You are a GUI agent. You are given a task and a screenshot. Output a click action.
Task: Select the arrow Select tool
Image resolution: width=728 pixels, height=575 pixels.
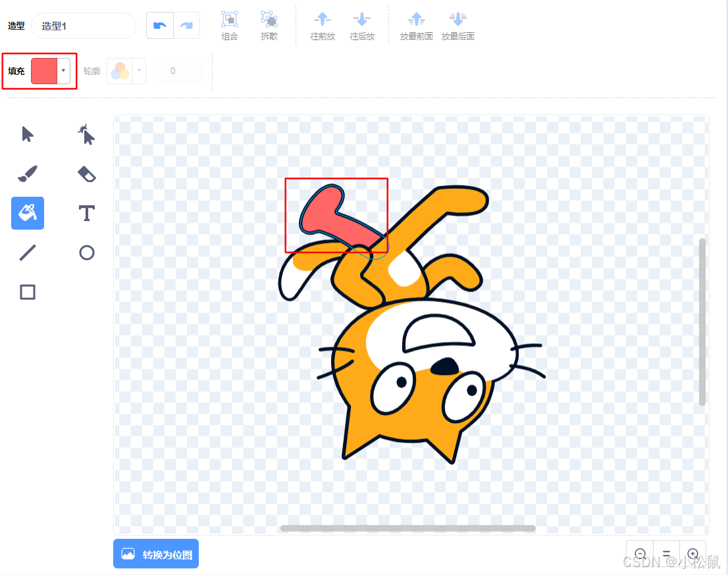point(28,134)
